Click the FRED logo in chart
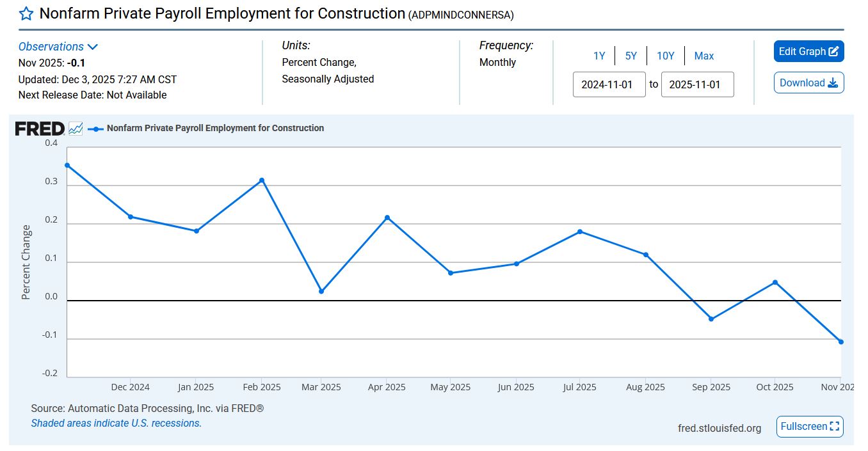The image size is (868, 451). point(40,129)
